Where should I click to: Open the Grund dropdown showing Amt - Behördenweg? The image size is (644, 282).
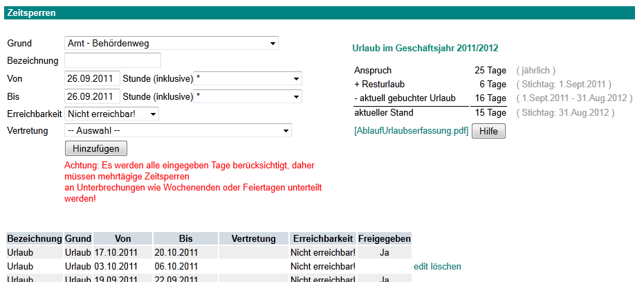[172, 43]
